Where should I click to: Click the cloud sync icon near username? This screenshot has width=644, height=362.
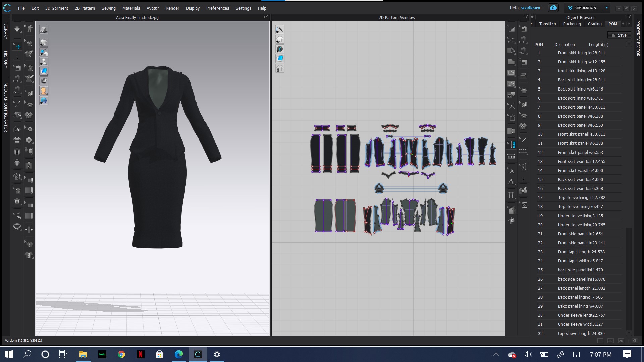point(553,8)
